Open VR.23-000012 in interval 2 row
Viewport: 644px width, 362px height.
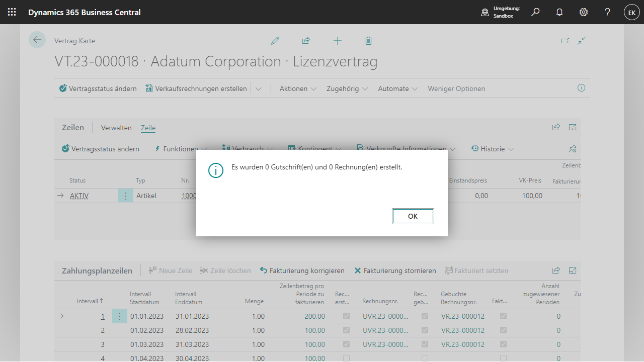463,330
